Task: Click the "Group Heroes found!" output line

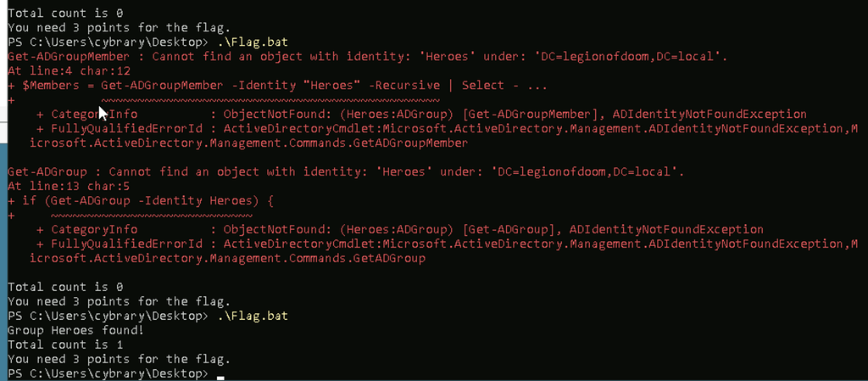Action: pyautogui.click(x=65, y=331)
